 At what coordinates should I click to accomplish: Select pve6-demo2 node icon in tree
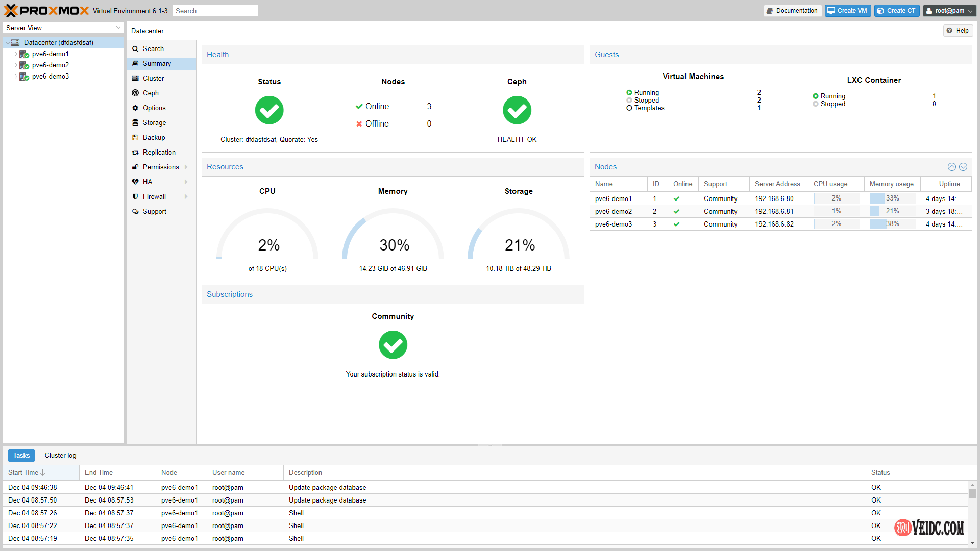(x=24, y=65)
